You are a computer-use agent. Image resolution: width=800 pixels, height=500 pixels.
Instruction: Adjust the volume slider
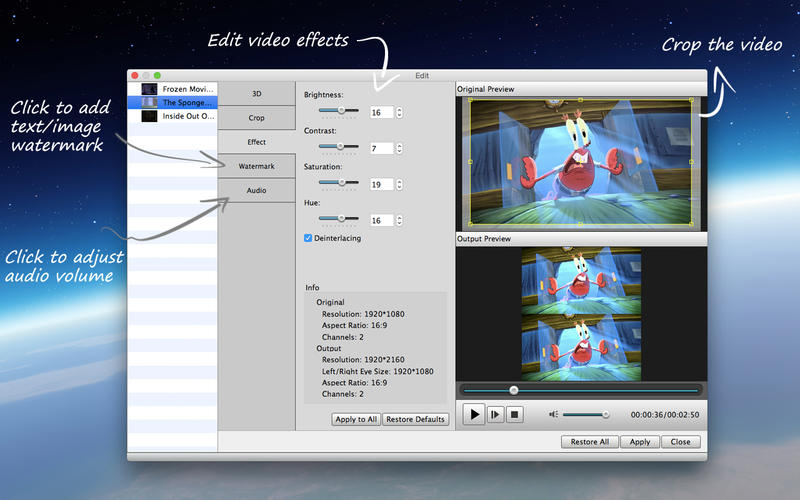[586, 414]
